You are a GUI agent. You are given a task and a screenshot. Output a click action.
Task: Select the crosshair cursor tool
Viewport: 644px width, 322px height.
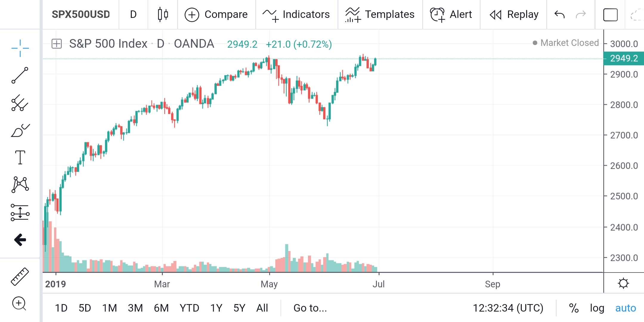(x=20, y=48)
